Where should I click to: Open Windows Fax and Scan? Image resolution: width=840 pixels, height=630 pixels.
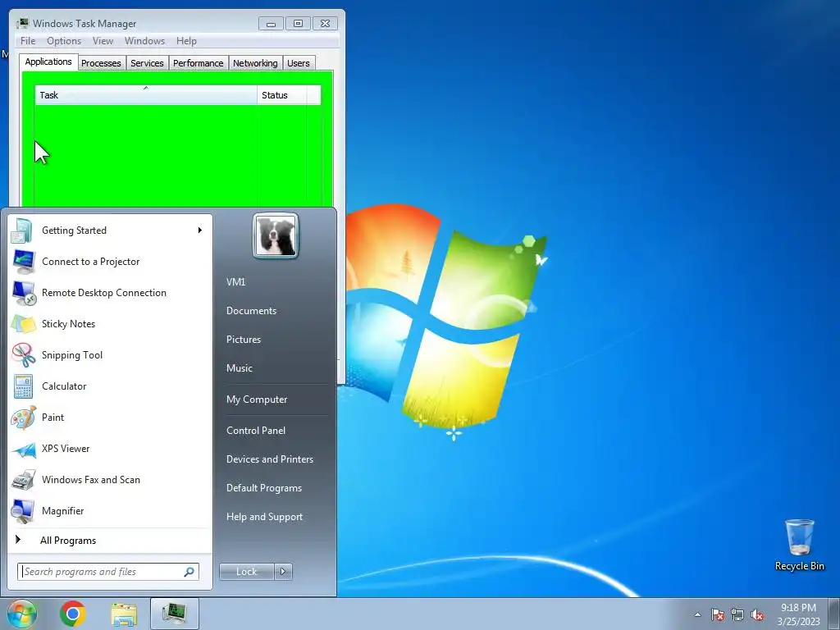(109, 479)
